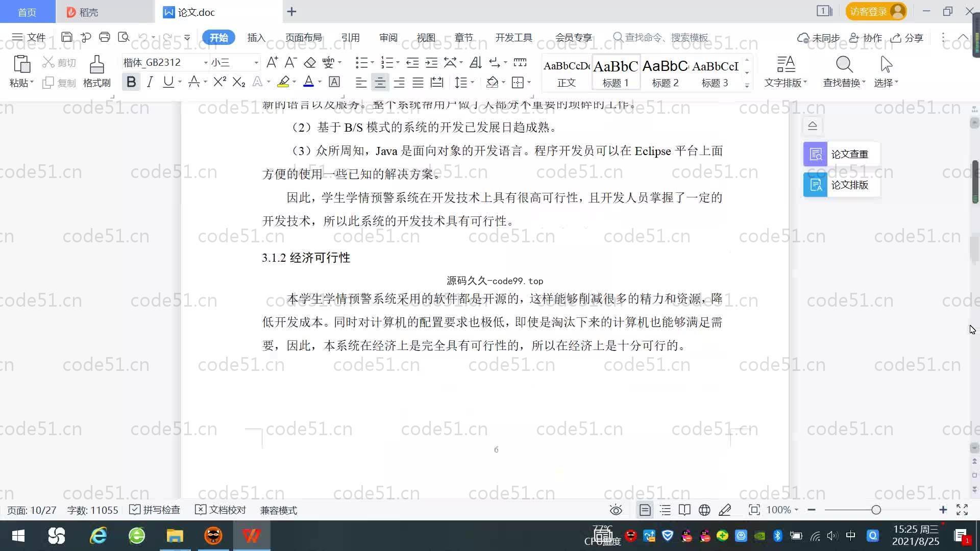Decrease paragraph indent

(412, 63)
